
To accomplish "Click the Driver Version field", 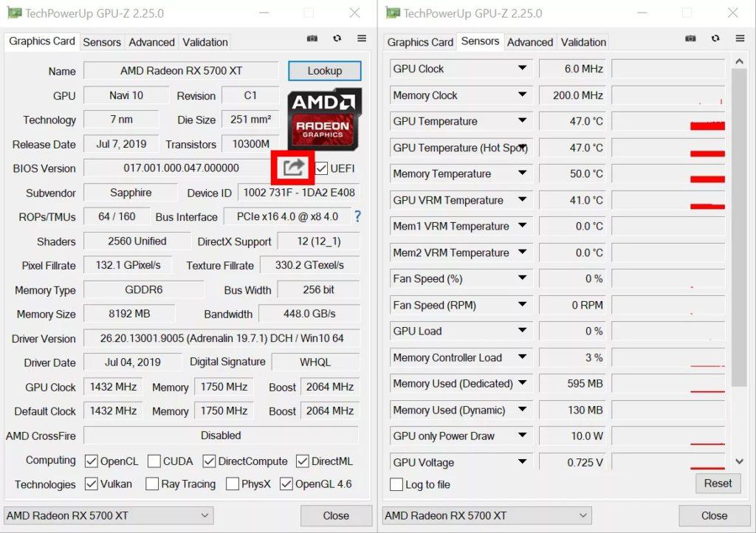I will [x=221, y=338].
